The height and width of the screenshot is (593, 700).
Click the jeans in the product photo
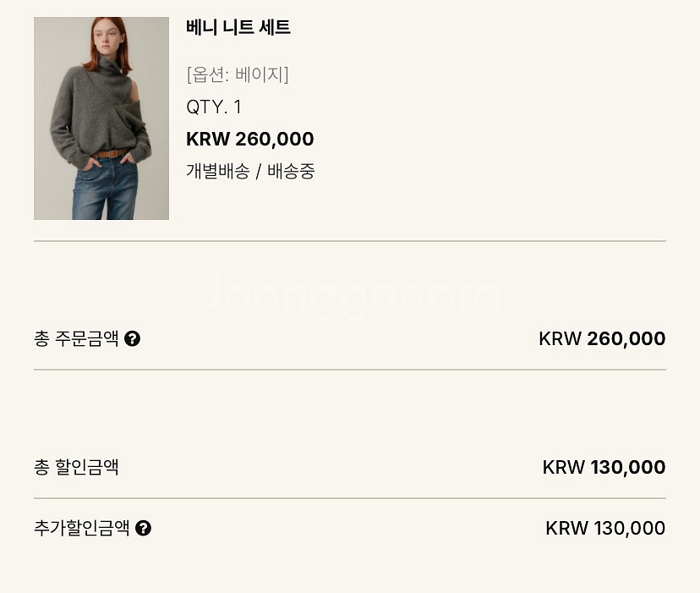point(105,190)
